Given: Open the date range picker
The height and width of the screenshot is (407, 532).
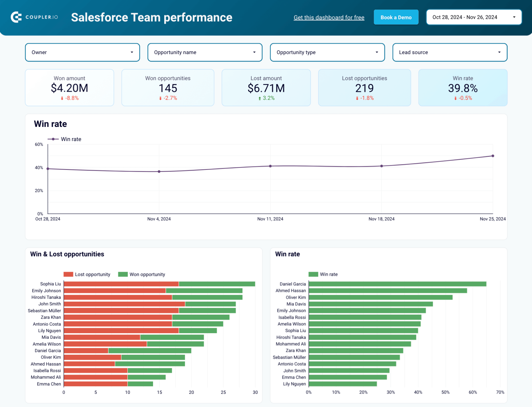Looking at the screenshot, I should 473,17.
